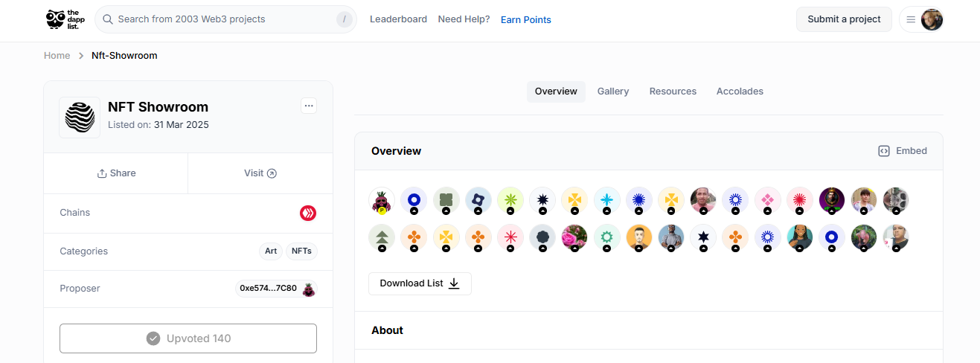980x363 pixels.
Task: Open the red asterisk on pink avatar
Action: tap(510, 238)
